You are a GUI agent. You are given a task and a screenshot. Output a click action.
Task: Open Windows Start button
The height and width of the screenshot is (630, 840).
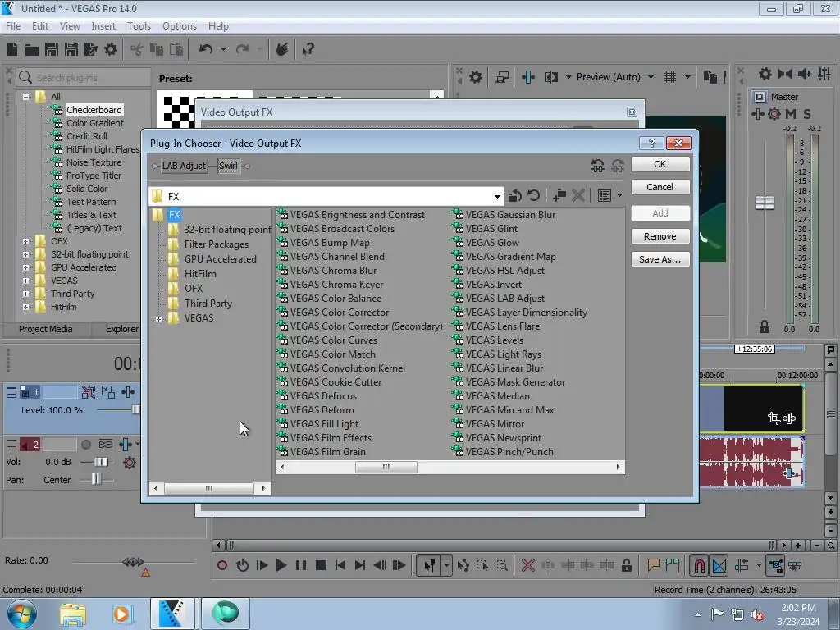(x=21, y=614)
